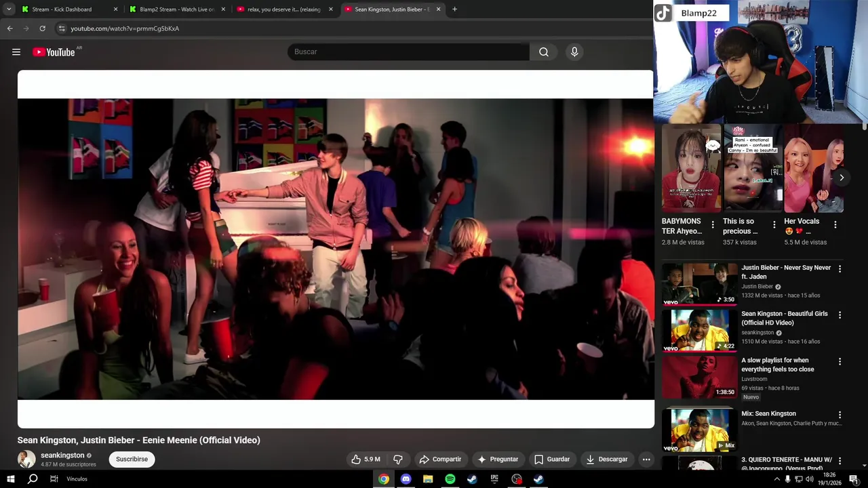
Task: View site information icon in address bar
Action: tap(62, 28)
